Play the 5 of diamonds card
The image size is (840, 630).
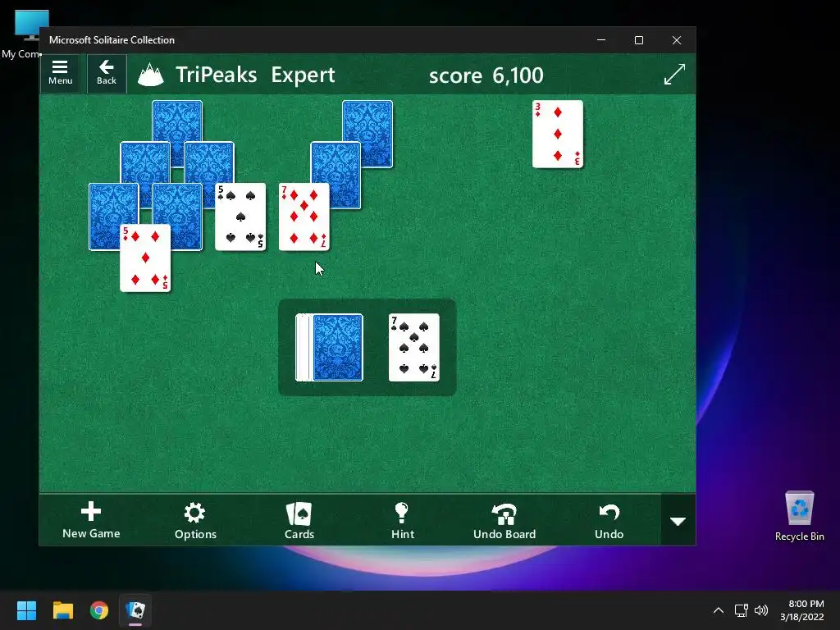(145, 258)
